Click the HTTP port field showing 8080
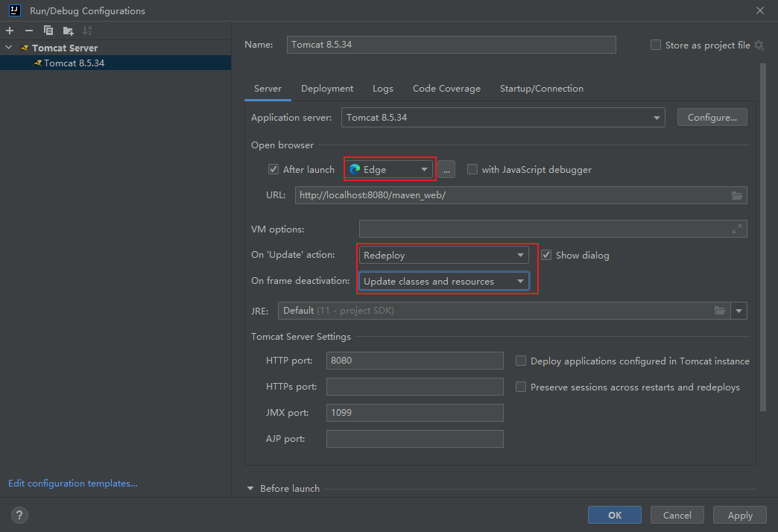This screenshot has height=532, width=778. [x=415, y=361]
